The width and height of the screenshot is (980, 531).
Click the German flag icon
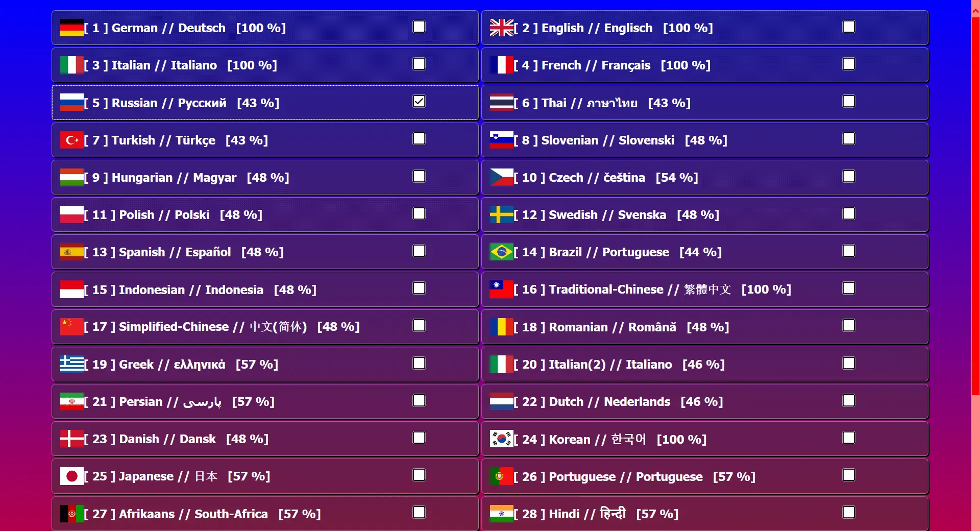(x=71, y=28)
